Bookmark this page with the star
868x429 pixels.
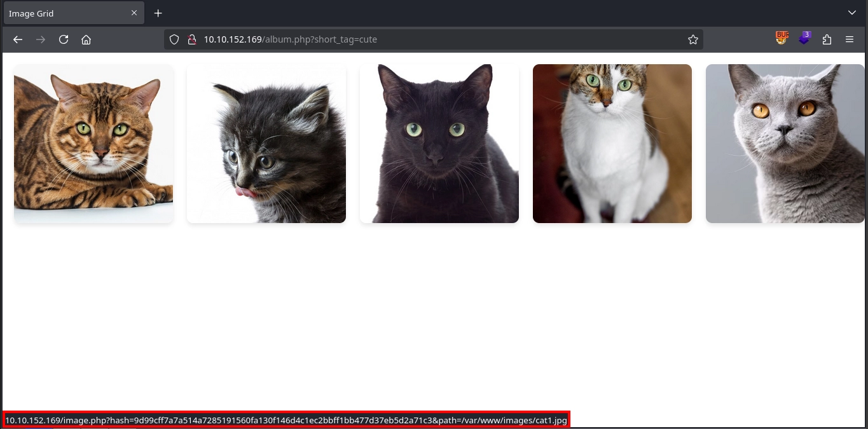692,39
